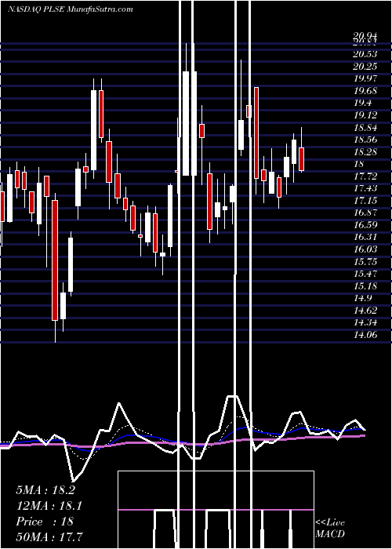
Task: Click the 19.68 price axis label
Action: (x=365, y=91)
